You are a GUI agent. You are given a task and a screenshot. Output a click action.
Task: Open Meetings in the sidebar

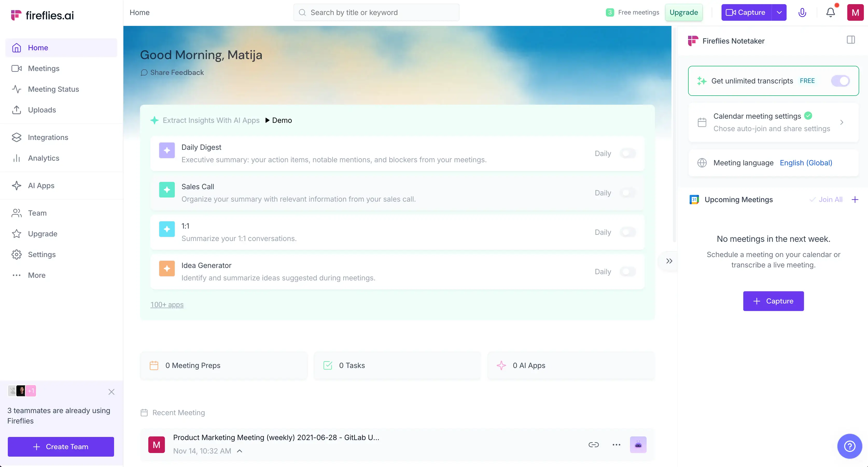coord(44,68)
